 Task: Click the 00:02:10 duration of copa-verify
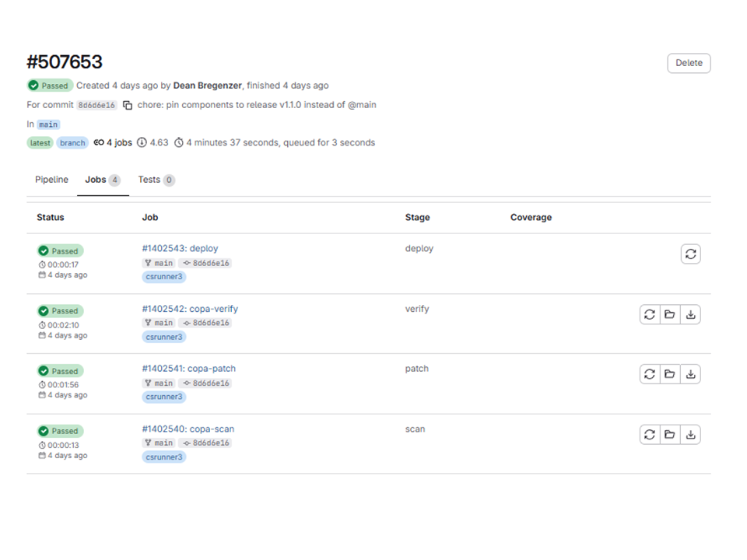(63, 325)
